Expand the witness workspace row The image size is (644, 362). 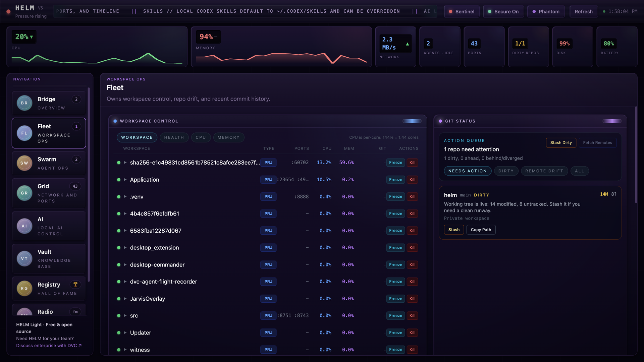125,350
